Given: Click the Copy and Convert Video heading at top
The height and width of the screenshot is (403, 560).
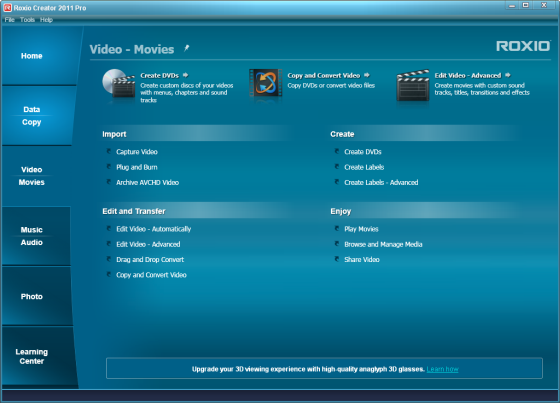Looking at the screenshot, I should pos(324,75).
